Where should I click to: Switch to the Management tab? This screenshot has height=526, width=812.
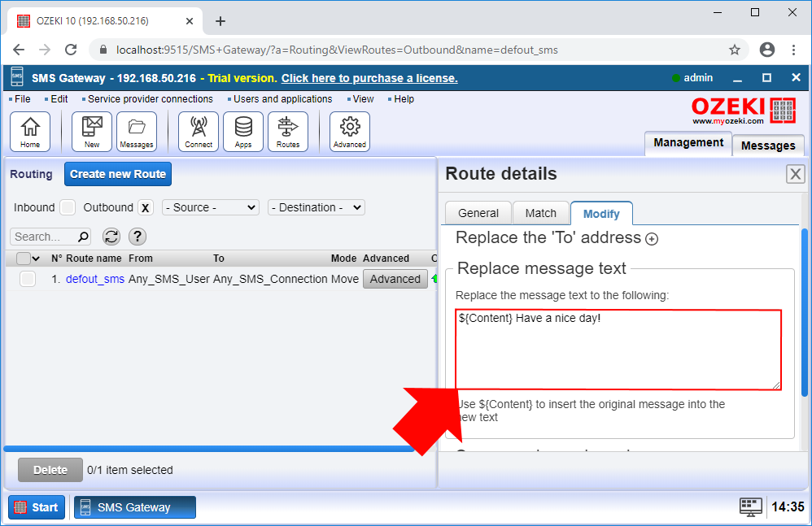688,143
